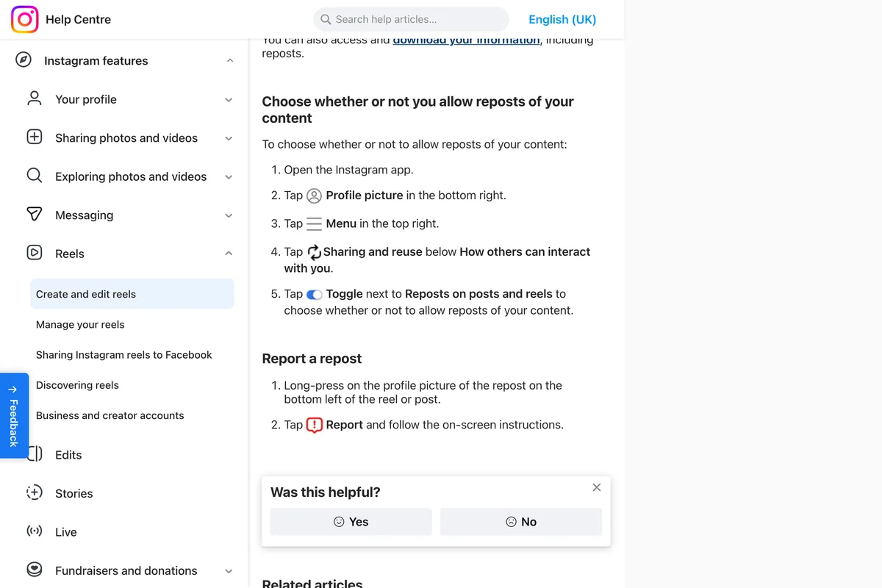Screen dimensions: 882x588
Task: Click the Messaging paper-plane icon
Action: click(x=35, y=215)
